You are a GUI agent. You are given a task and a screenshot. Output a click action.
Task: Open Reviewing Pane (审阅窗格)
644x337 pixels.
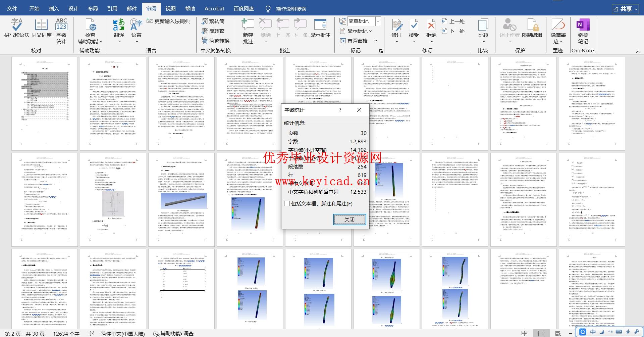point(354,41)
